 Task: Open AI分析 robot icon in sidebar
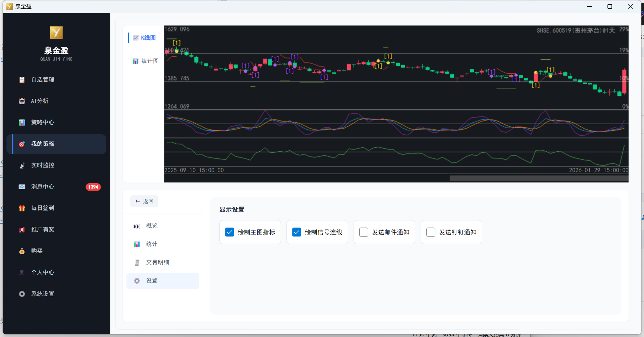[22, 101]
